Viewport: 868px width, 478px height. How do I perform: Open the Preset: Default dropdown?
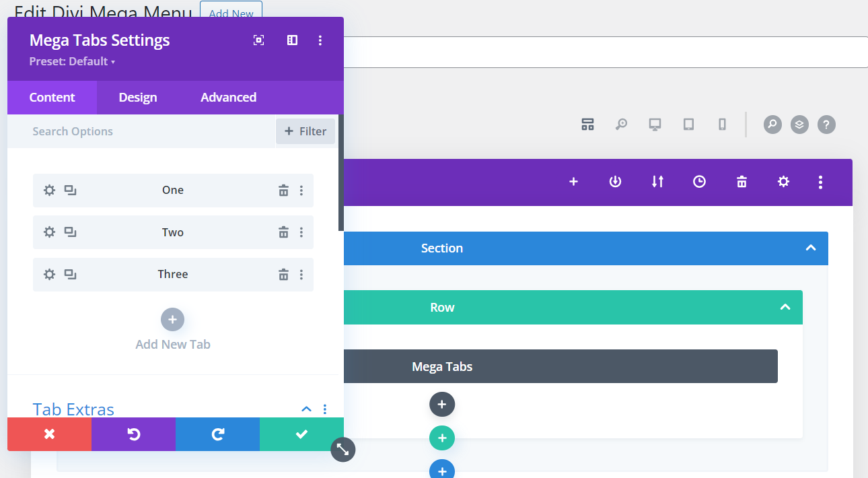click(x=72, y=61)
